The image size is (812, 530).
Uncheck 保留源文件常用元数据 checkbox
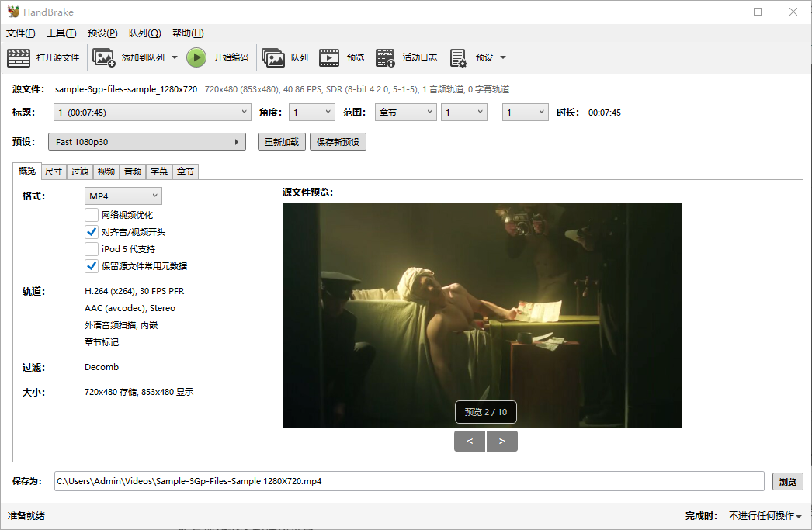pyautogui.click(x=92, y=266)
